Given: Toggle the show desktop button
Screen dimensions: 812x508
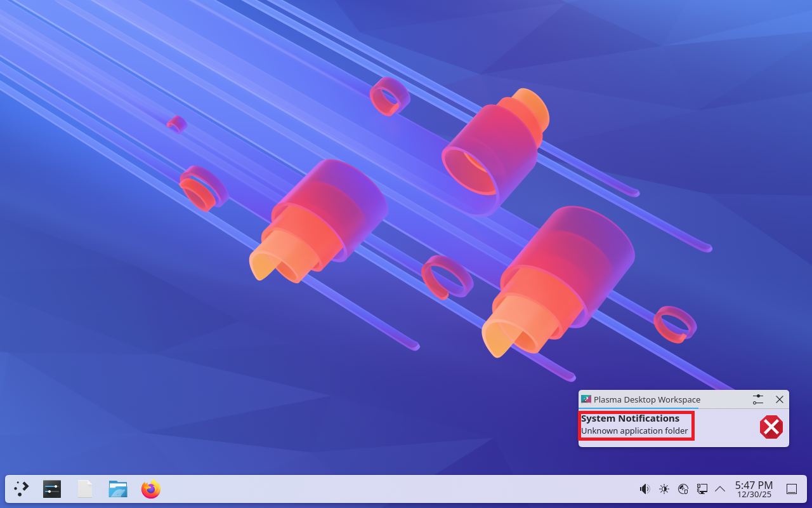Looking at the screenshot, I should 792,489.
